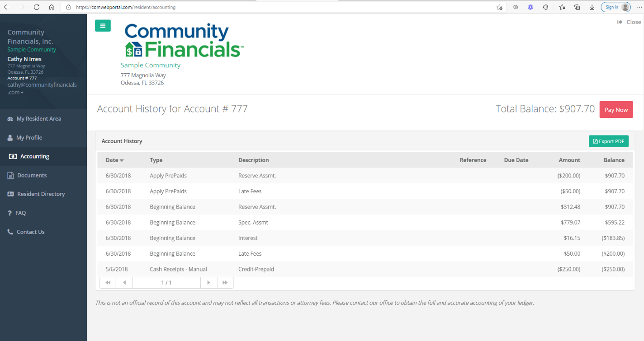Click next page arrow in pagination
Screen dimensions: 644x341
(x=208, y=283)
